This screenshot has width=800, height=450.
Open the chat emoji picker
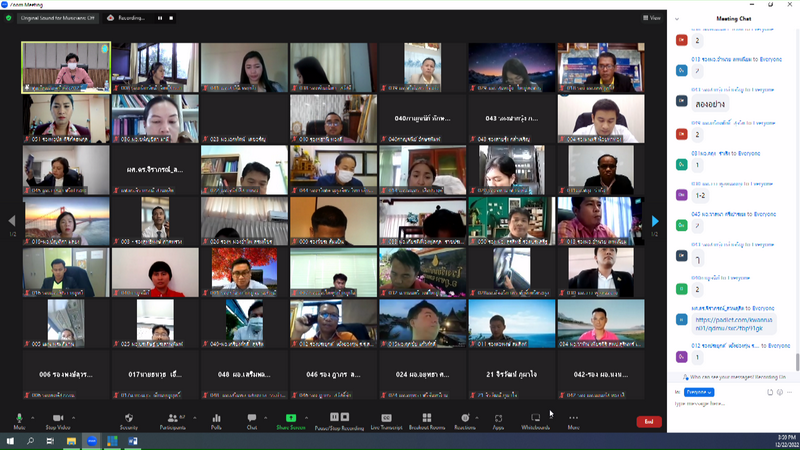click(x=780, y=392)
